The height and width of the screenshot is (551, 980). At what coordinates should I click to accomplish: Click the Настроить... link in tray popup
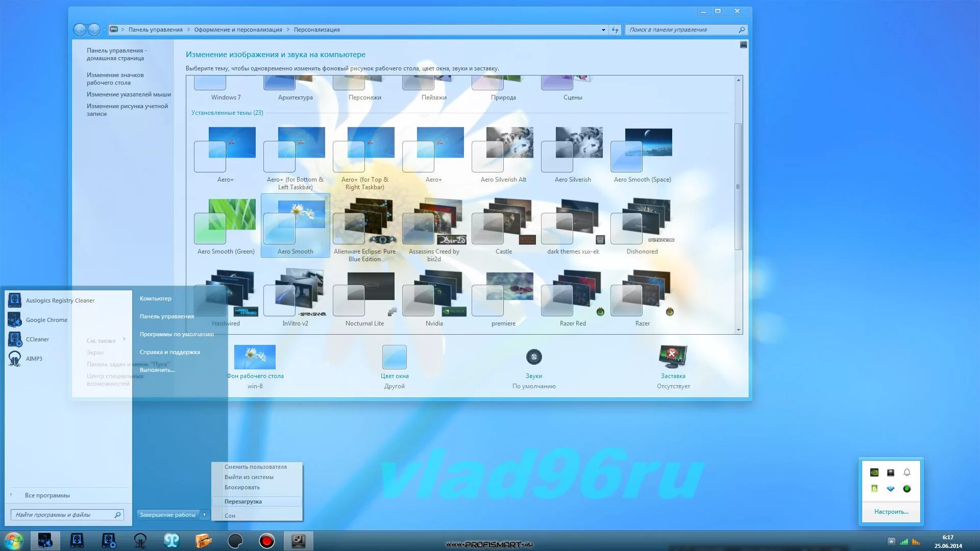[x=891, y=512]
